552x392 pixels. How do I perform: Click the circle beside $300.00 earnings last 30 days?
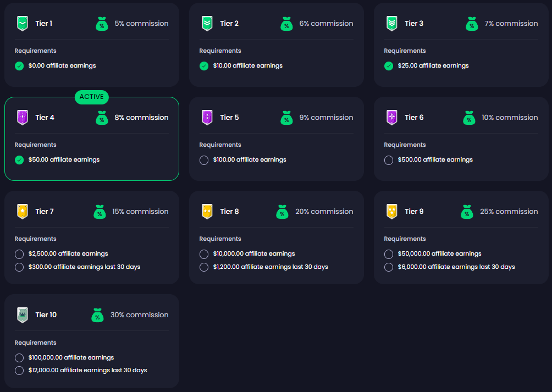coord(19,267)
